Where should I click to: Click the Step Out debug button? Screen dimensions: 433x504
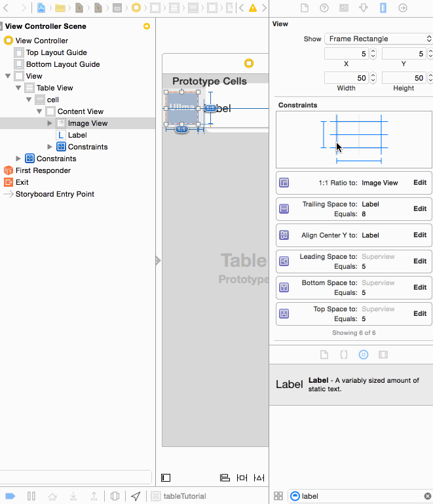94,496
